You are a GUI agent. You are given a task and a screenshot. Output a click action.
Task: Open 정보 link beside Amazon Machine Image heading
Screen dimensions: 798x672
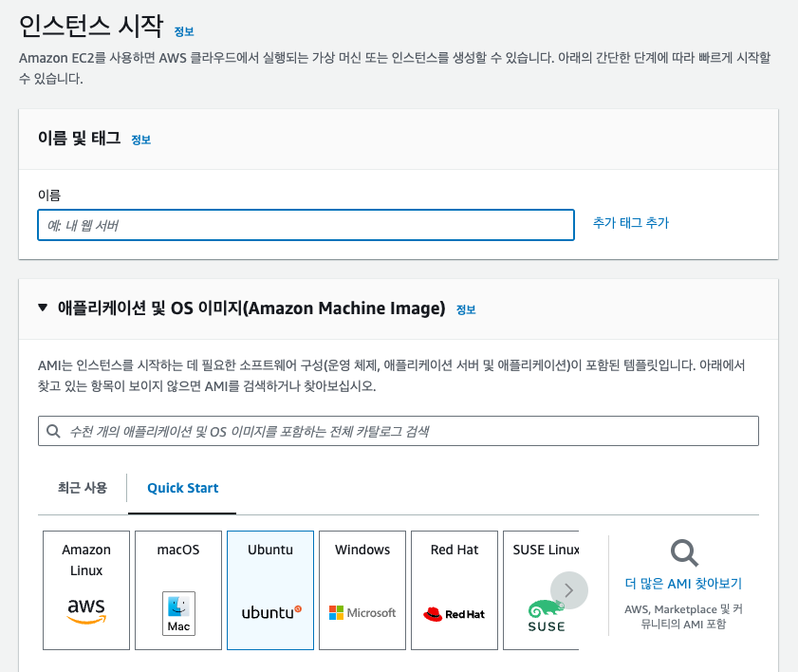[x=466, y=309]
